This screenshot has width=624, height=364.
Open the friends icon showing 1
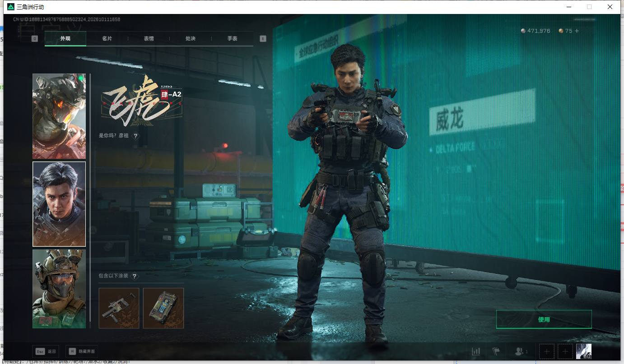pos(521,351)
